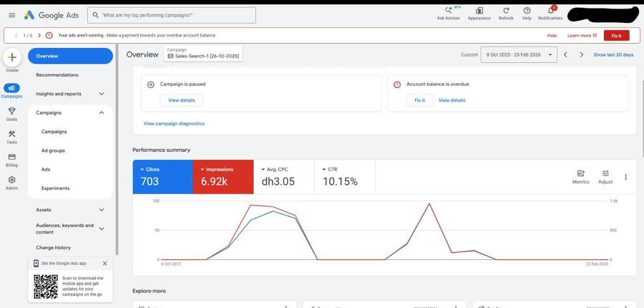This screenshot has height=308, width=644.
Task: Shift date range forward
Action: coord(581,54)
